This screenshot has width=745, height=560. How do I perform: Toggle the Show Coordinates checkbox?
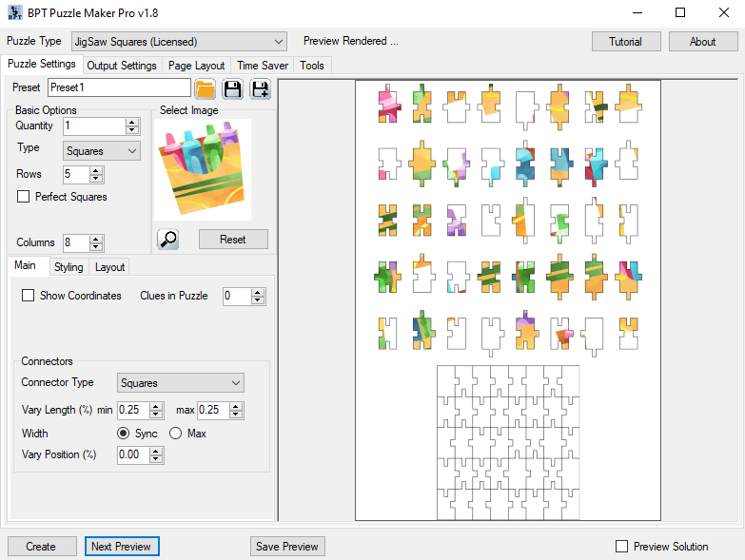click(x=29, y=296)
